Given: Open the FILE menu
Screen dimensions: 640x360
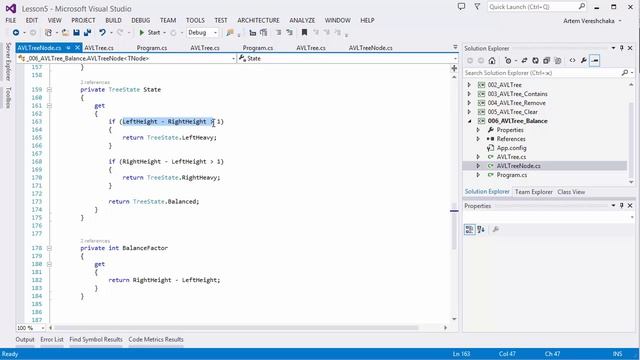Looking at the screenshot, I should point(11,20).
